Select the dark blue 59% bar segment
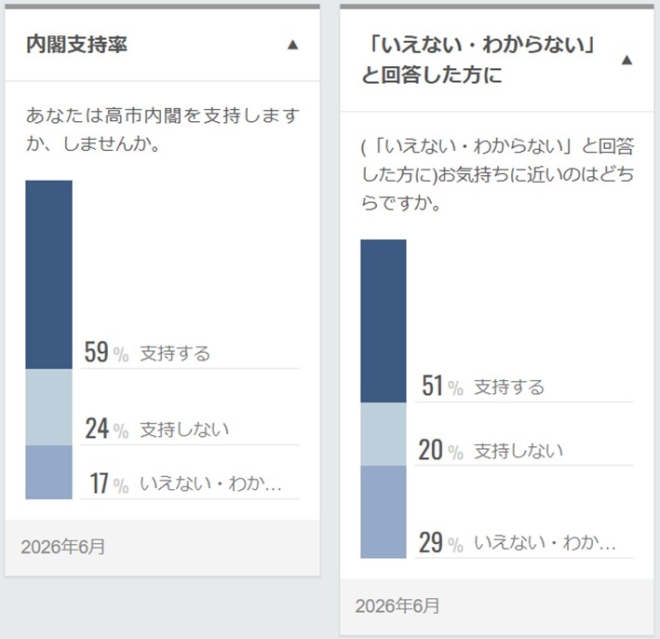 49,274
